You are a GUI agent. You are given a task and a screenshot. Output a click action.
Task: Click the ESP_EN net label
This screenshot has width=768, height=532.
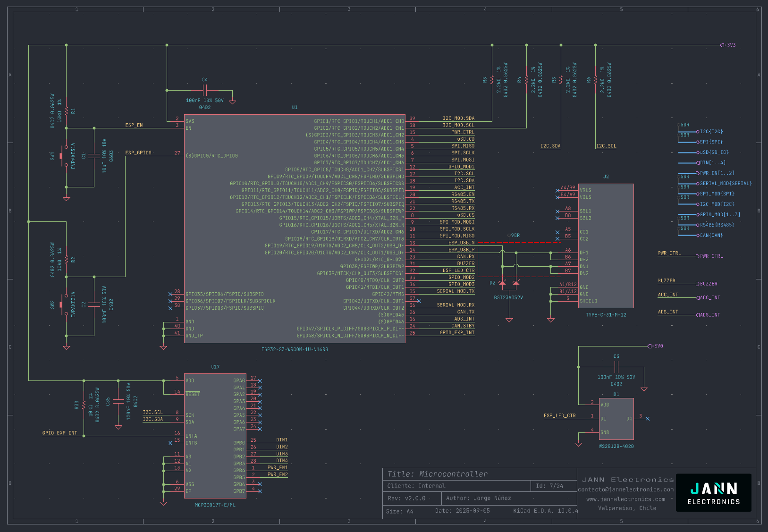click(134, 125)
